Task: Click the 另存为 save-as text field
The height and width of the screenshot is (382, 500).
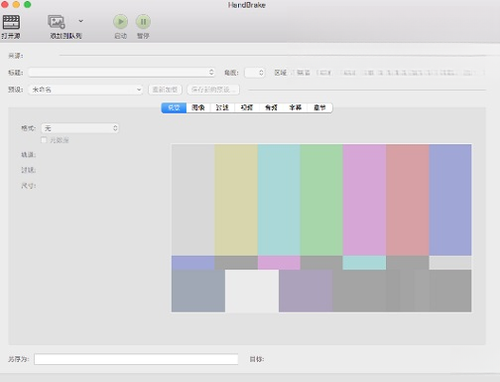Action: click(x=136, y=359)
